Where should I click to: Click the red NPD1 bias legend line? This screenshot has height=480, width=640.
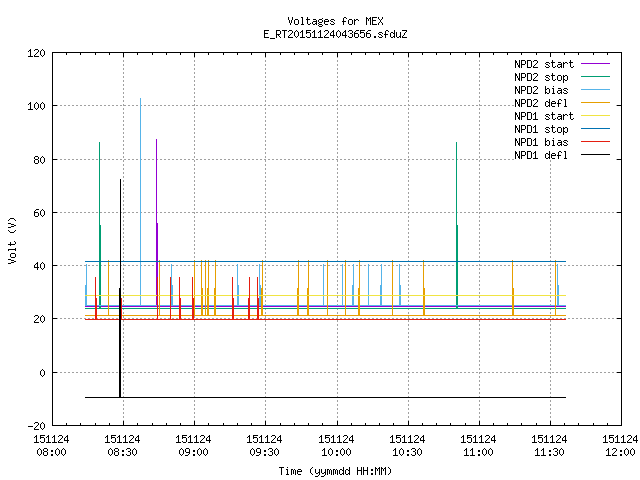point(595,142)
